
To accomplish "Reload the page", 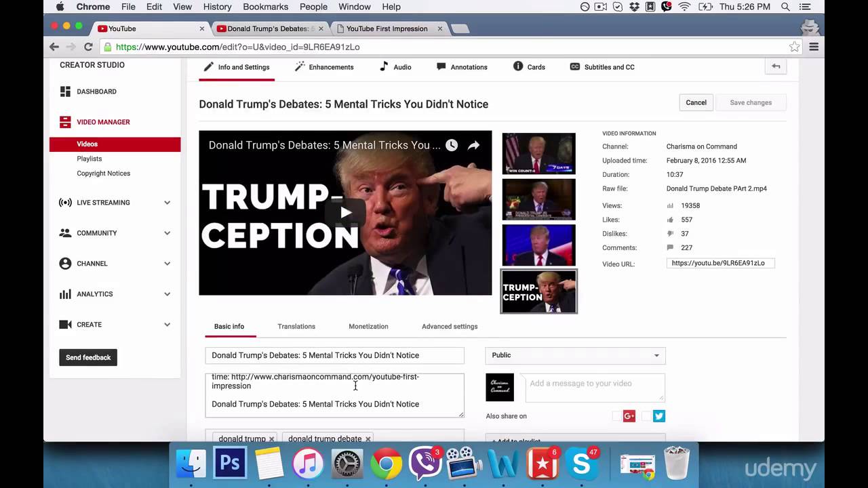I will pyautogui.click(x=88, y=47).
